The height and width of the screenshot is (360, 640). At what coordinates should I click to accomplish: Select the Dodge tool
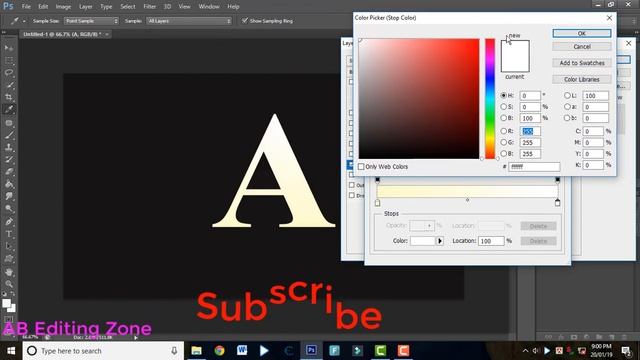click(x=9, y=209)
